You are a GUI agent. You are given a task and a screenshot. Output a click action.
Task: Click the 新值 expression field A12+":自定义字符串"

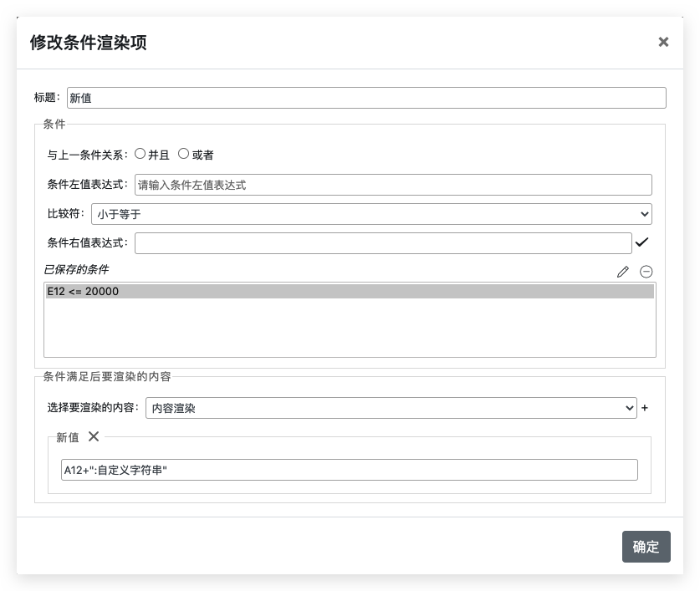349,470
